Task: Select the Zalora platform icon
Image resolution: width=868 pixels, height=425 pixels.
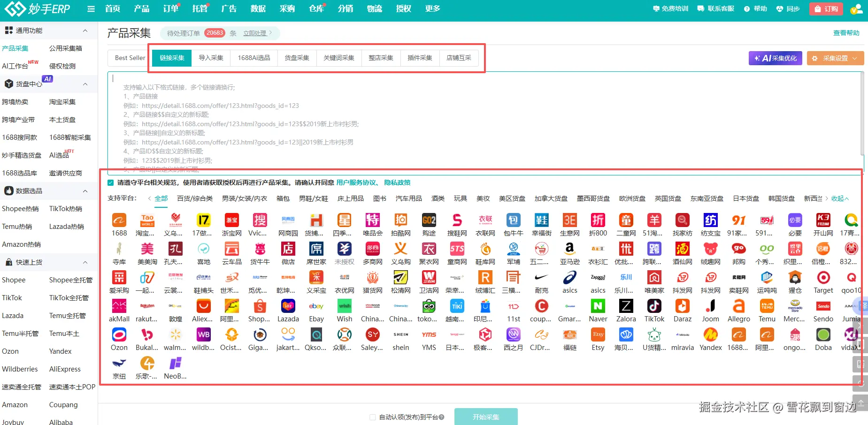Action: (626, 306)
